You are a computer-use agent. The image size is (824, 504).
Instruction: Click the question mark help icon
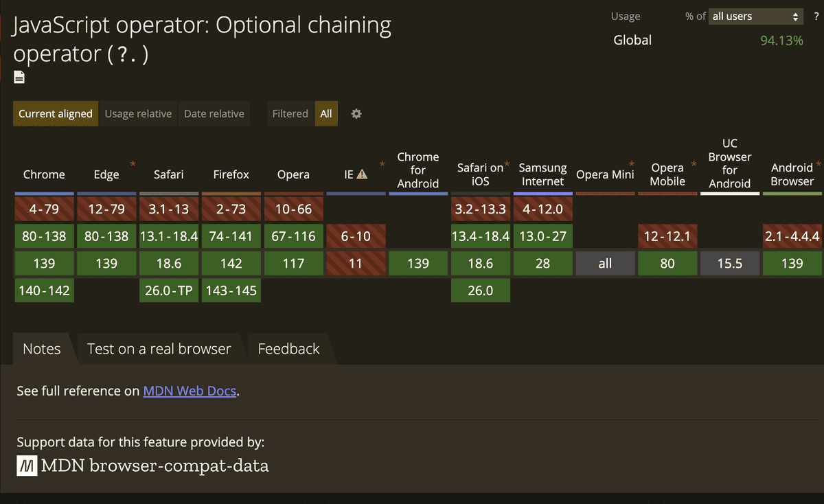(816, 16)
